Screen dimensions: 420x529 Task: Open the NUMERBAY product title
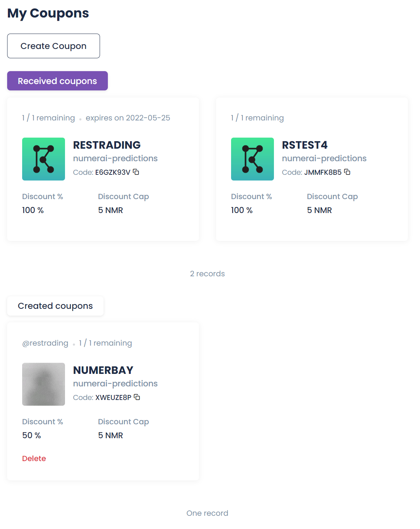(x=103, y=370)
